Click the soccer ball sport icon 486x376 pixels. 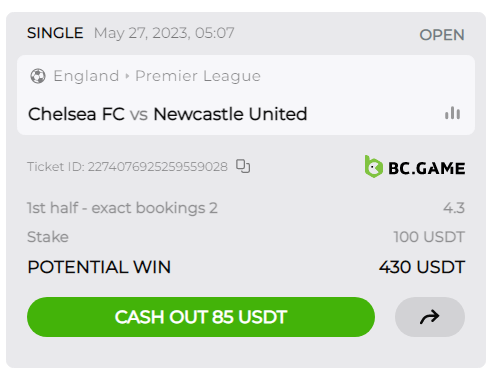38,76
